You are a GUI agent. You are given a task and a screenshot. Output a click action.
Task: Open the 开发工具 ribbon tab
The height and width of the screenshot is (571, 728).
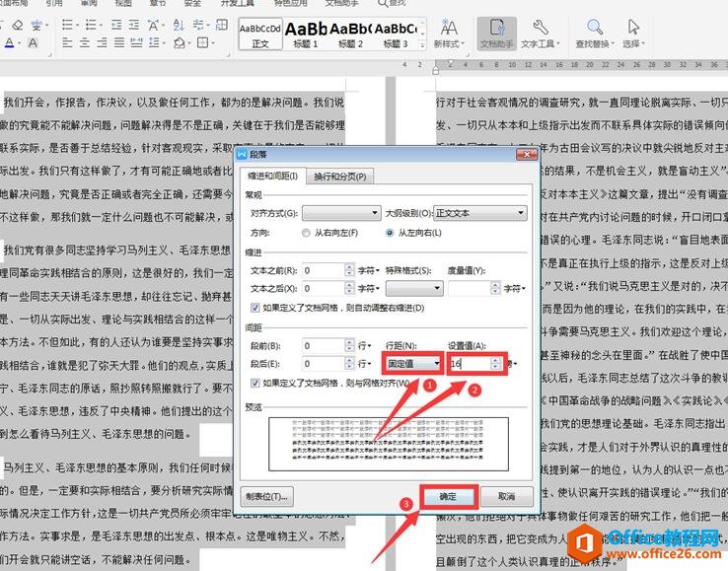pos(237,3)
